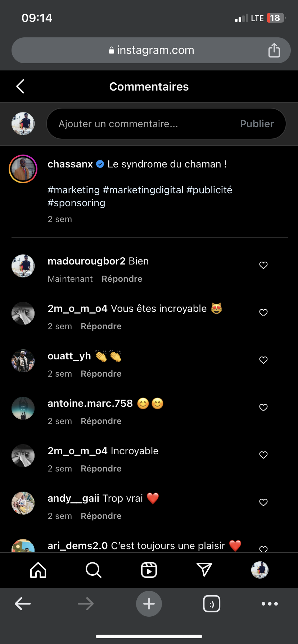The height and width of the screenshot is (644, 298).
Task: Tap the instagram.com address bar
Action: 151,50
